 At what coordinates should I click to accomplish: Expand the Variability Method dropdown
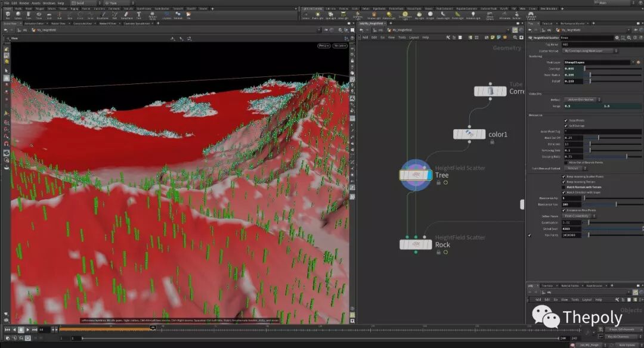(582, 100)
